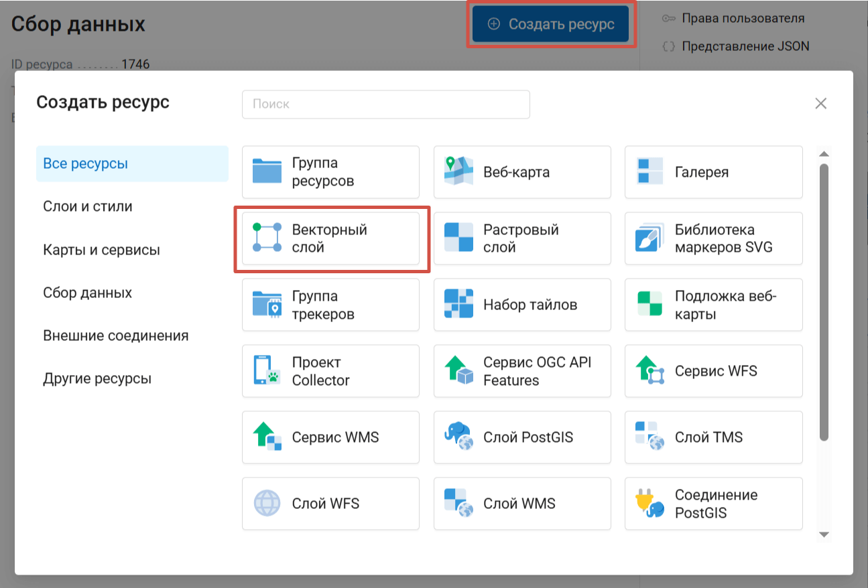Click the 'Поиск' search field
This screenshot has height=588, width=868.
385,104
